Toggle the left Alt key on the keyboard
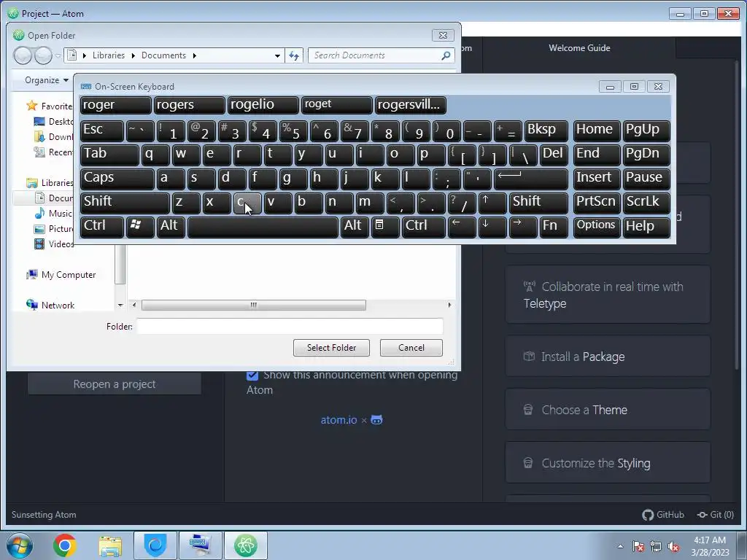This screenshot has width=747, height=560. (x=171, y=227)
